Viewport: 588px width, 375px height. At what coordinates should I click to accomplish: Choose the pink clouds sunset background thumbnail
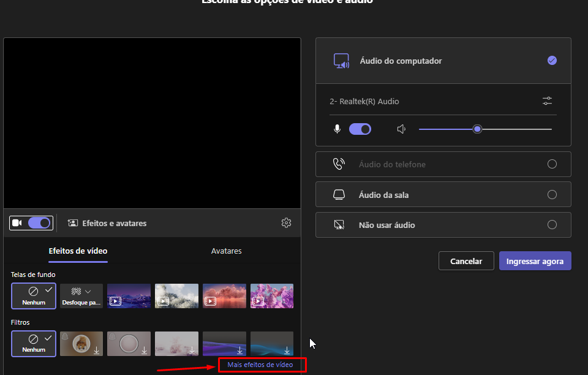tap(224, 296)
